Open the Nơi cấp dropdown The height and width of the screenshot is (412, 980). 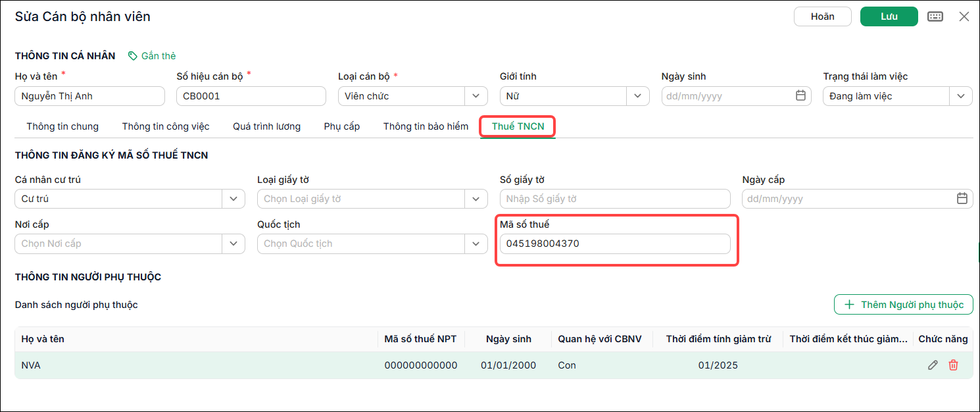233,244
